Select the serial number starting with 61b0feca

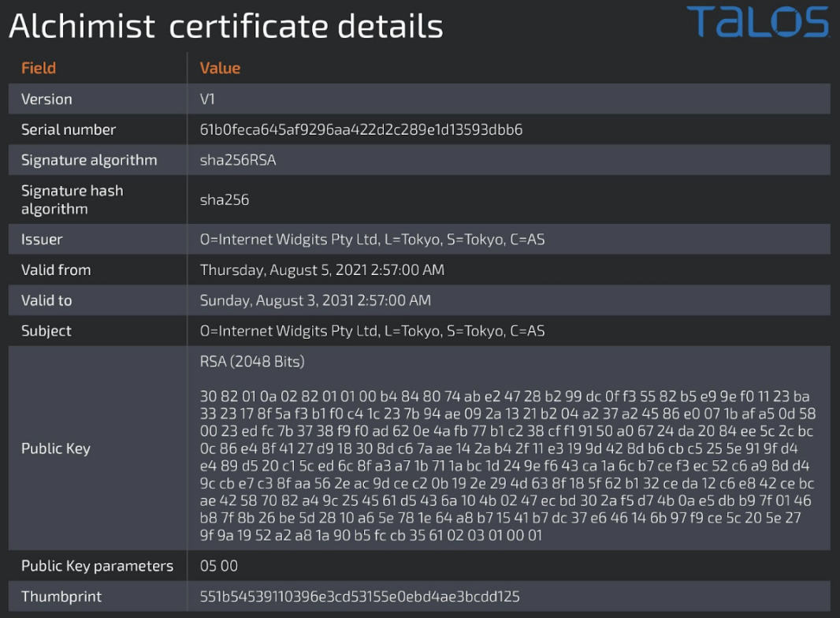(x=361, y=129)
